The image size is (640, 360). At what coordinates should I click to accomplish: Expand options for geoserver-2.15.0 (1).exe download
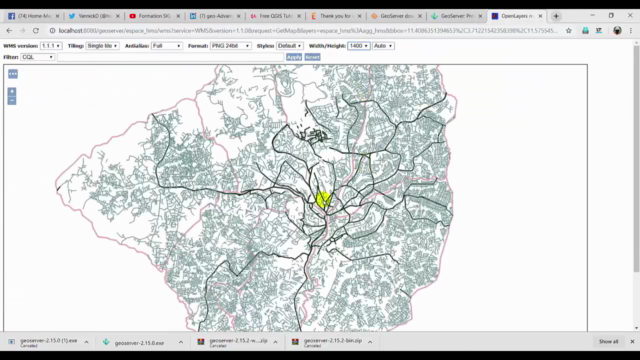86,342
